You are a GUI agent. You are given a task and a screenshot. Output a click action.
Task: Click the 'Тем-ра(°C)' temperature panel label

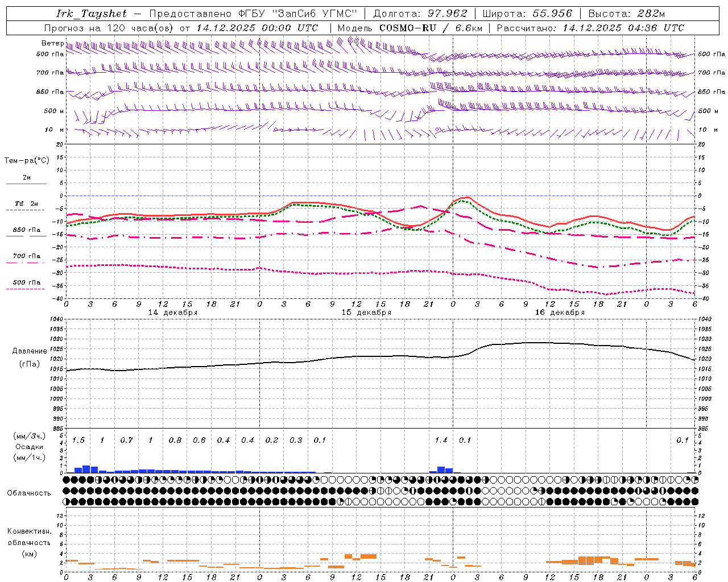tap(27, 161)
